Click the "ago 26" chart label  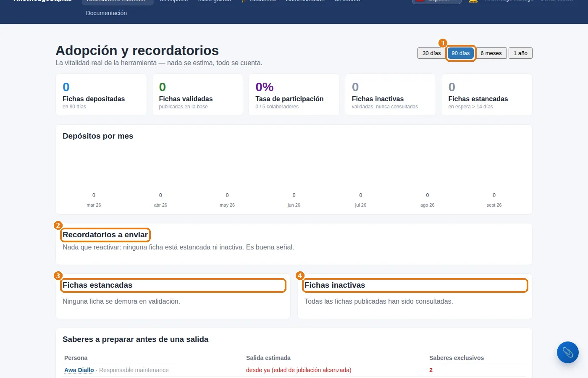click(x=428, y=205)
